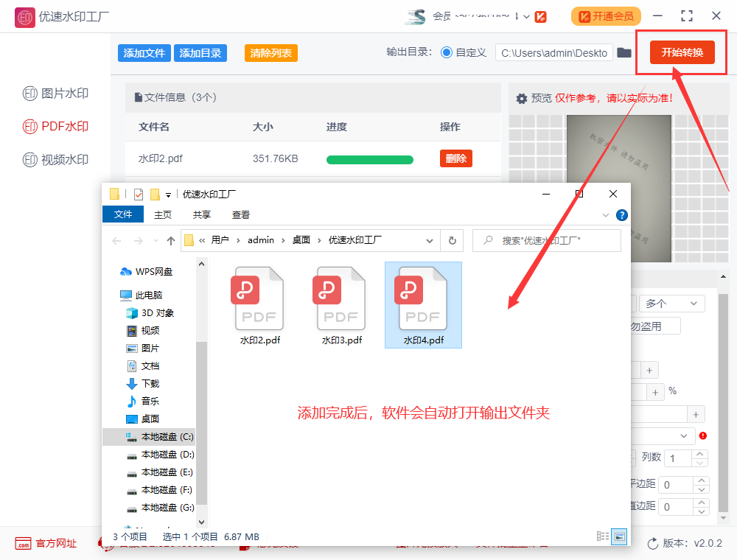Open 此电脑 in the navigation pane
Viewport: 737px width, 560px height.
141,295
